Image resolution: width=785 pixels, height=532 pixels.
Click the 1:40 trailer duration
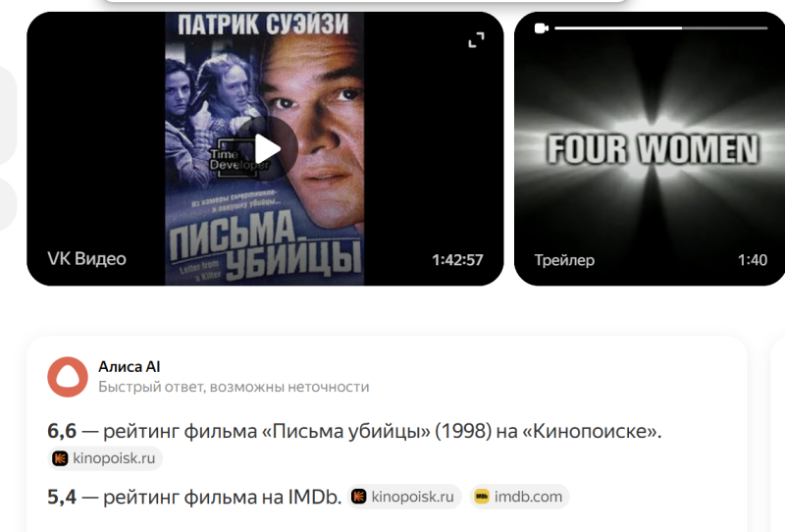point(753,260)
